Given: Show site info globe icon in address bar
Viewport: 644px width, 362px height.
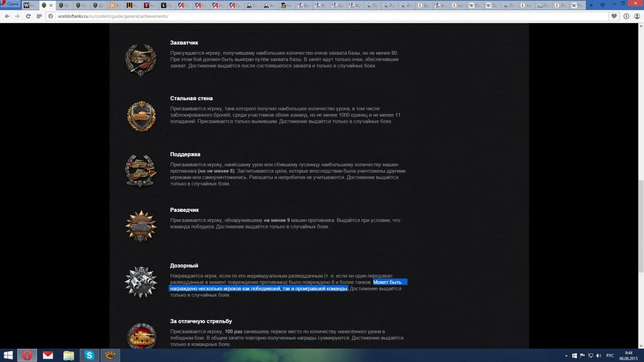Looking at the screenshot, I should (52, 16).
